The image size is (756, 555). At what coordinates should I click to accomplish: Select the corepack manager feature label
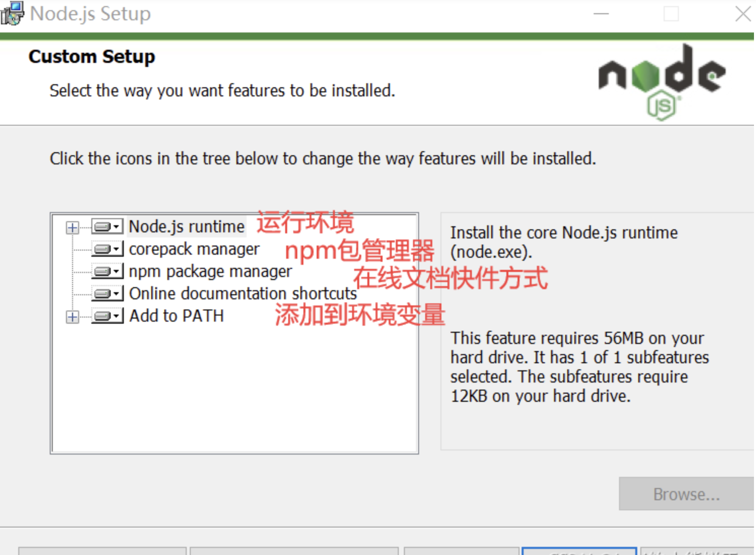click(x=194, y=249)
